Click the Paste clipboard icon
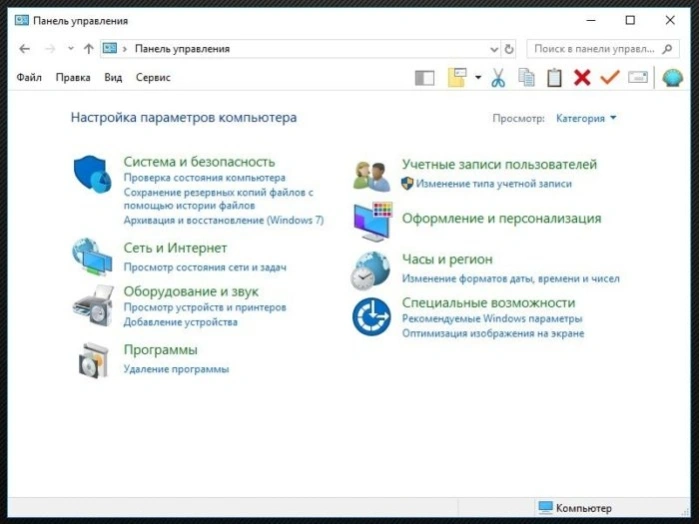 pos(554,78)
